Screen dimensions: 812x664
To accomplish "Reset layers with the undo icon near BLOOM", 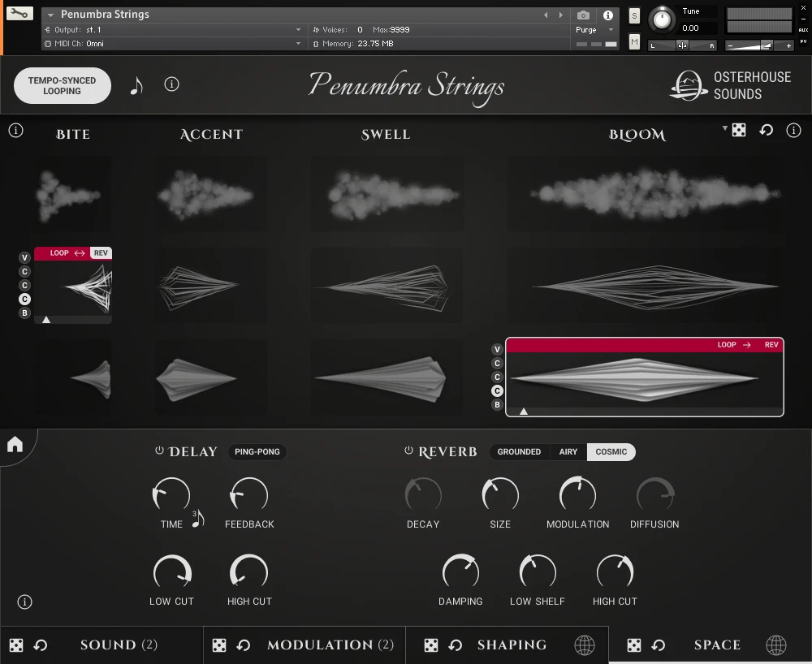I will 767,130.
